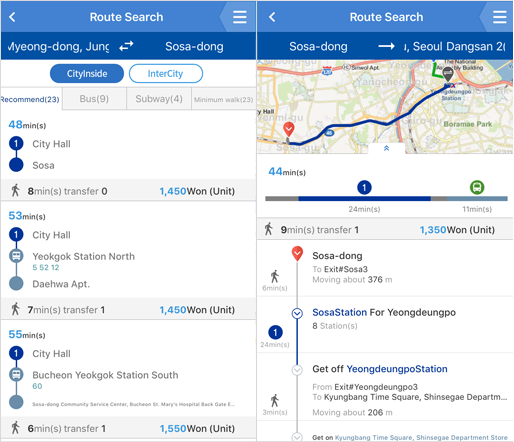
Task: Open the Minimum walk(23) tab
Action: coord(224,99)
